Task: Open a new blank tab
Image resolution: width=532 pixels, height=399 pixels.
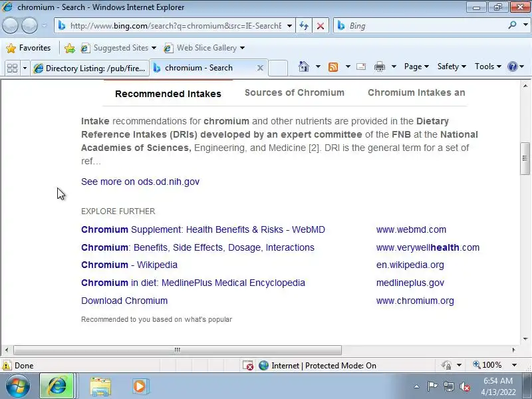Action: coord(278,68)
